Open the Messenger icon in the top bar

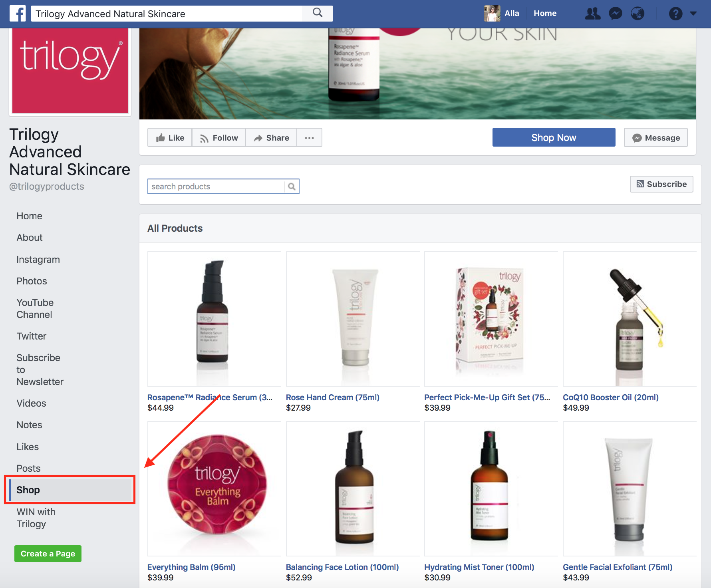(616, 14)
